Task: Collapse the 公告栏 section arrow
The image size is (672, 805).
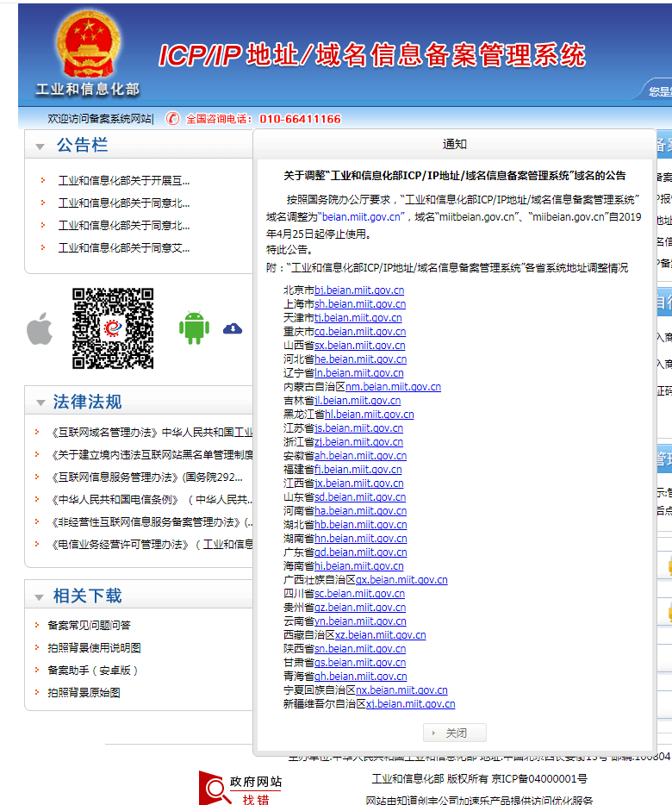Action: [x=40, y=147]
